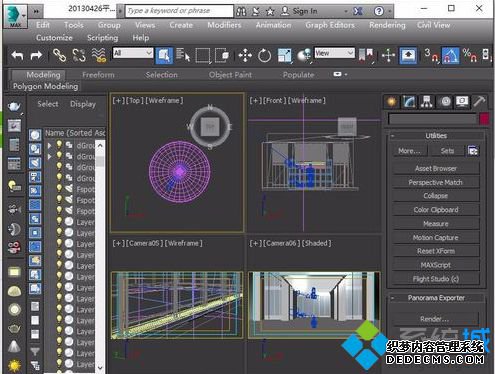Screen dimensions: 495x374
Task: Open the Utilities hammer panel tab
Action: pos(479,101)
